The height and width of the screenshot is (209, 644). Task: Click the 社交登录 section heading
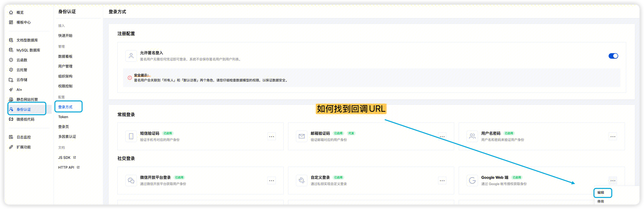pyautogui.click(x=126, y=159)
